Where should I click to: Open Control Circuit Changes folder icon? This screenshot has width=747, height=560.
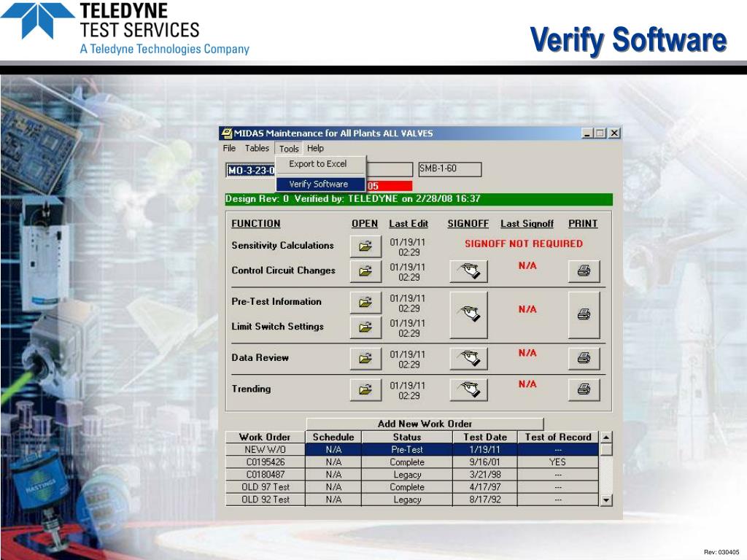(x=365, y=271)
